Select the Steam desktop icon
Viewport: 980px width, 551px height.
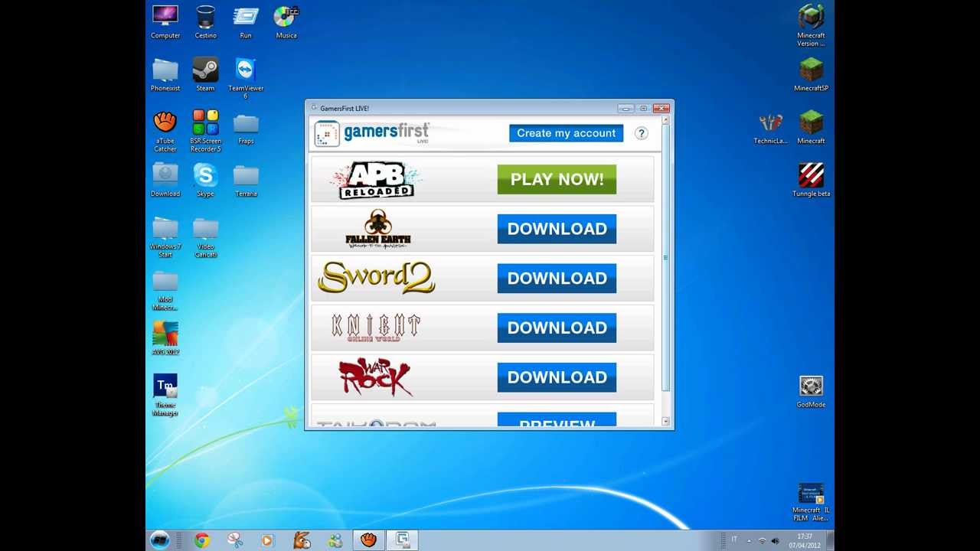pos(205,74)
